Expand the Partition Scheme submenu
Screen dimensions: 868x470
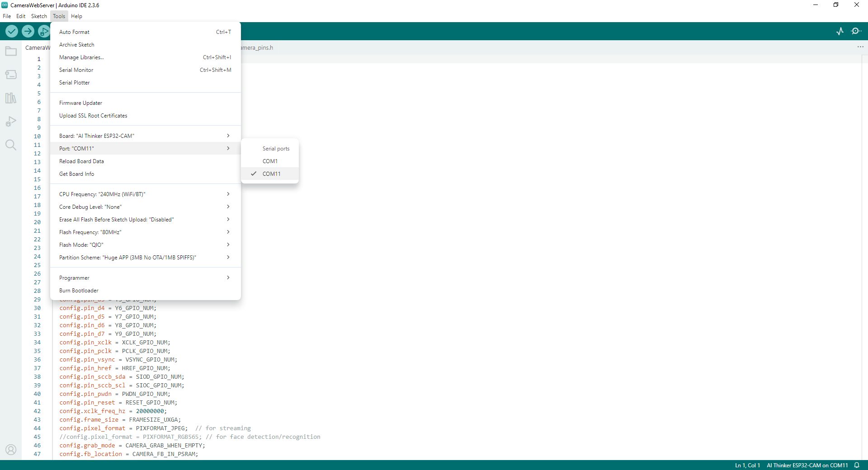pyautogui.click(x=145, y=258)
